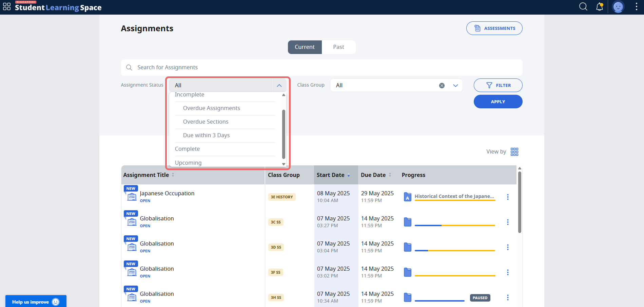Click the 3H SS Globalisation assignment icon

click(x=132, y=297)
